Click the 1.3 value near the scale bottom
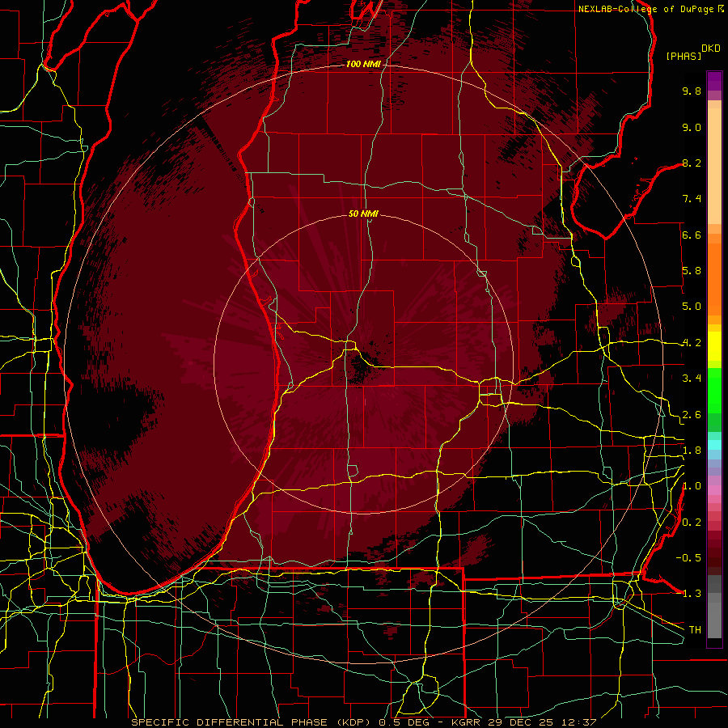728x728 pixels. [692, 594]
